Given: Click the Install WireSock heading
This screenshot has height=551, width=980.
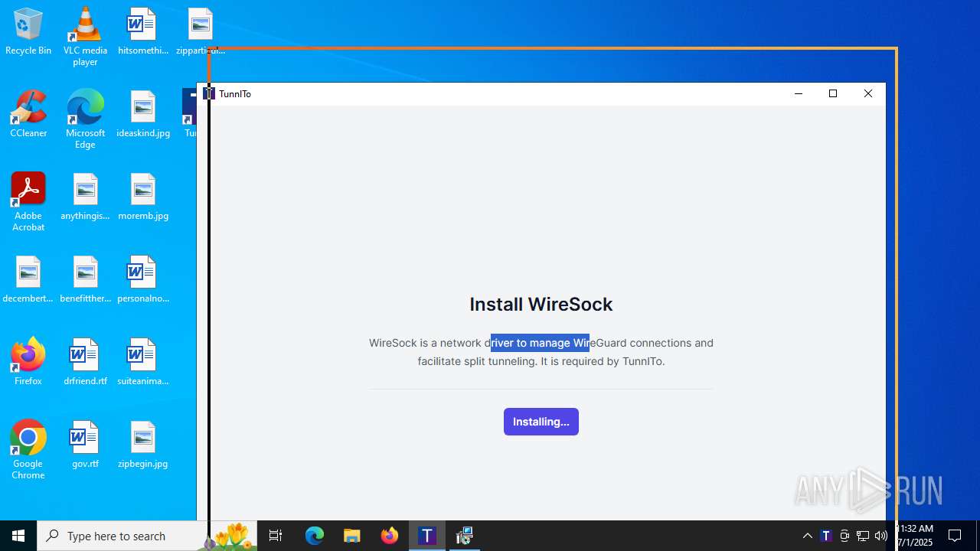Looking at the screenshot, I should [541, 304].
